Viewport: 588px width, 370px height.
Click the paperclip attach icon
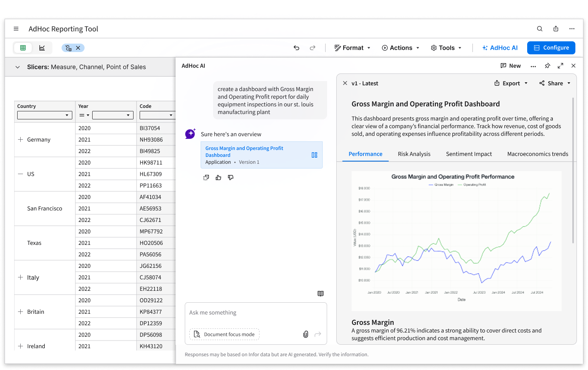[306, 334]
